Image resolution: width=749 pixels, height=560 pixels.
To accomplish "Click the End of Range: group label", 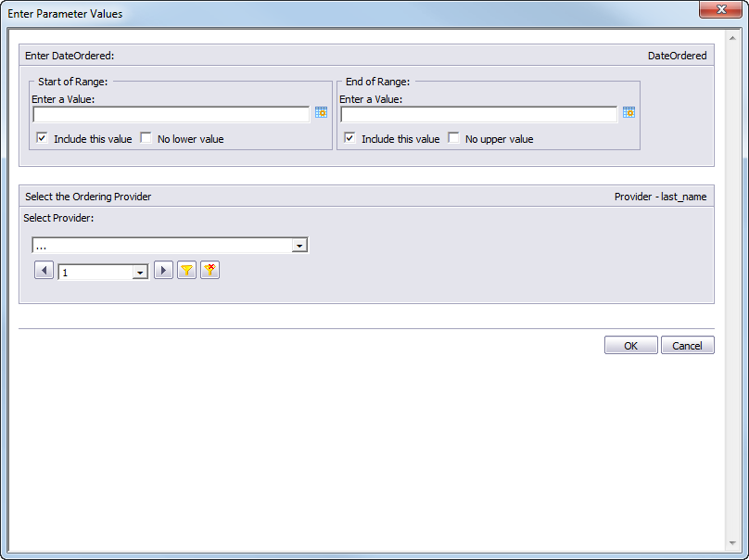I will [377, 82].
